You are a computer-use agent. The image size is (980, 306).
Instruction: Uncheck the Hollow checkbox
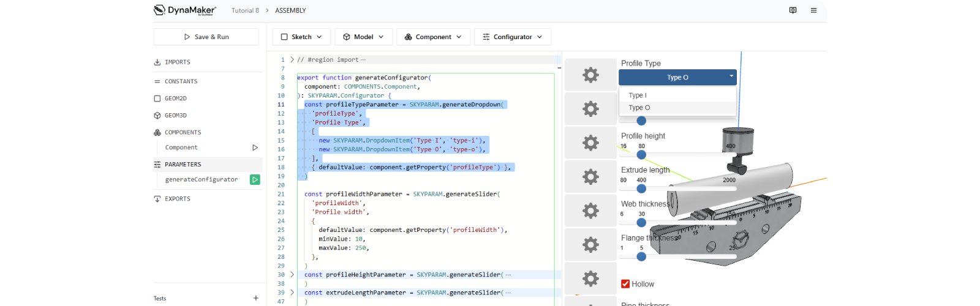625,284
